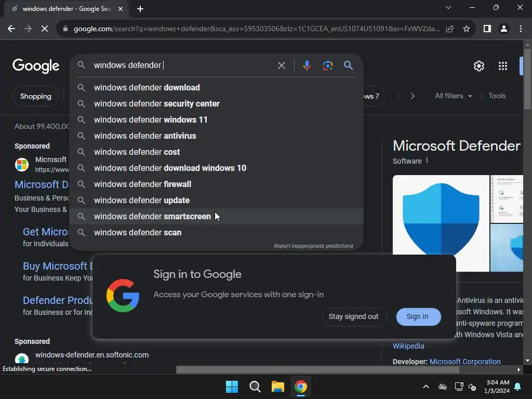Select suggestion windows defender security center
Screen dimensions: 532x399
[x=216, y=103]
